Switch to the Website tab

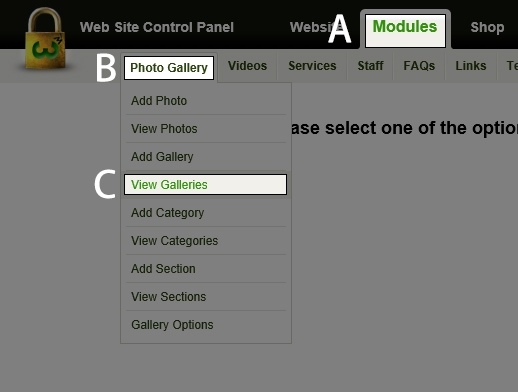(x=314, y=27)
